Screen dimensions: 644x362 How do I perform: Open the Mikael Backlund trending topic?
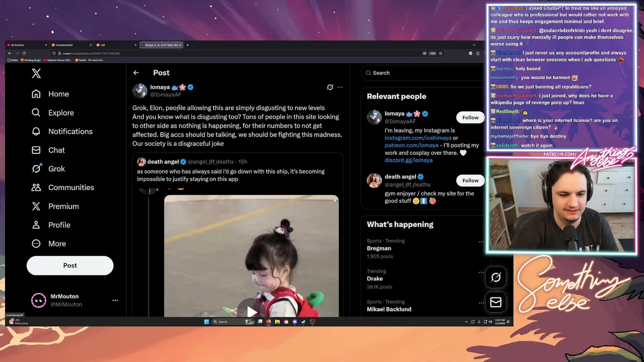click(x=389, y=309)
